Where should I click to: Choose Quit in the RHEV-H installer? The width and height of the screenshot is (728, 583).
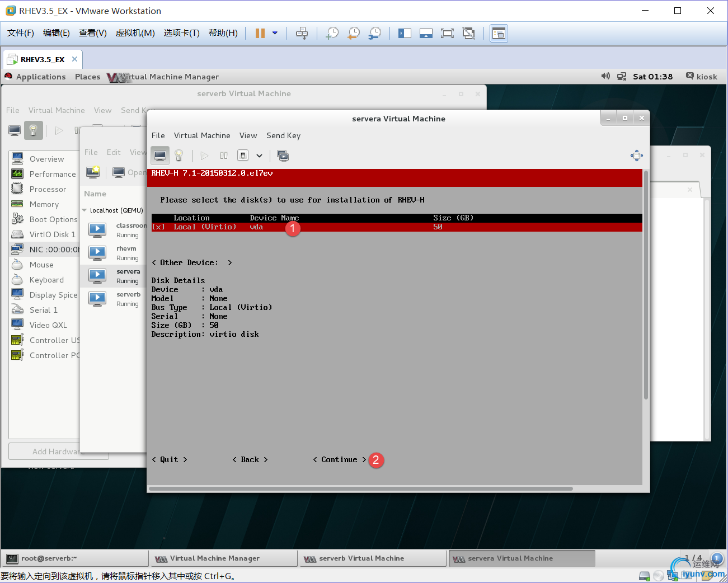[170, 460]
